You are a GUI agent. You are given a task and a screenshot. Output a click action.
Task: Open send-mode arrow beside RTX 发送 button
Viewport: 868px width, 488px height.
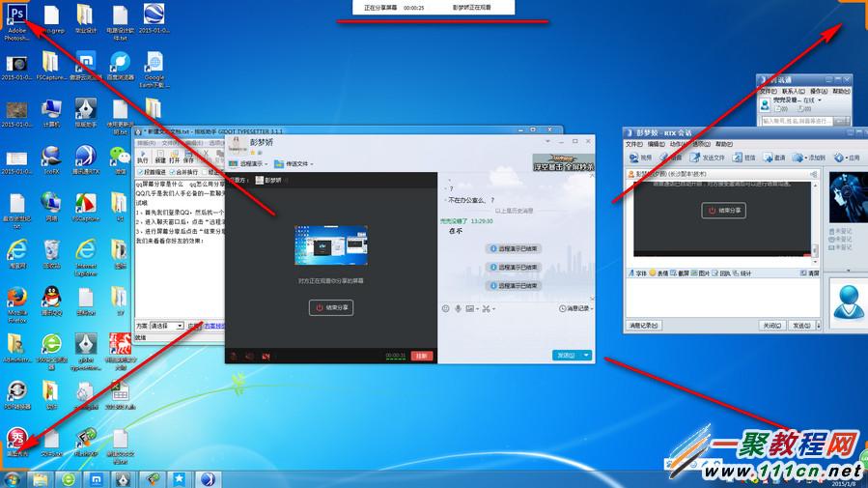[818, 326]
